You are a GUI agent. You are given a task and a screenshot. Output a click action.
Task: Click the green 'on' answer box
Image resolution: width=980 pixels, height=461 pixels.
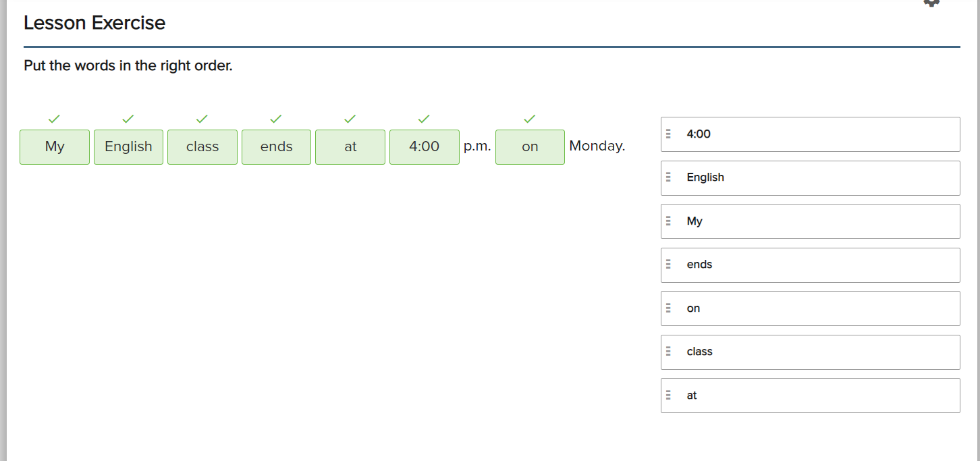[x=530, y=146]
